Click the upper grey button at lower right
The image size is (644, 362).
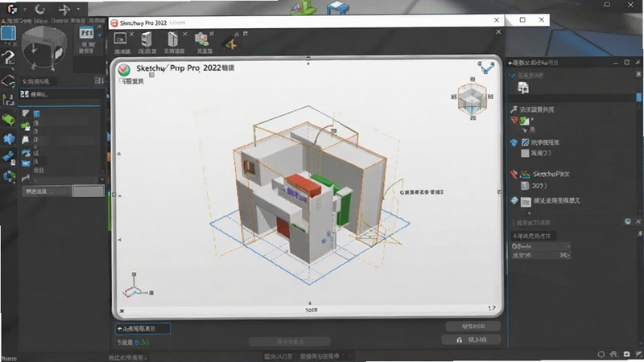[x=473, y=327]
